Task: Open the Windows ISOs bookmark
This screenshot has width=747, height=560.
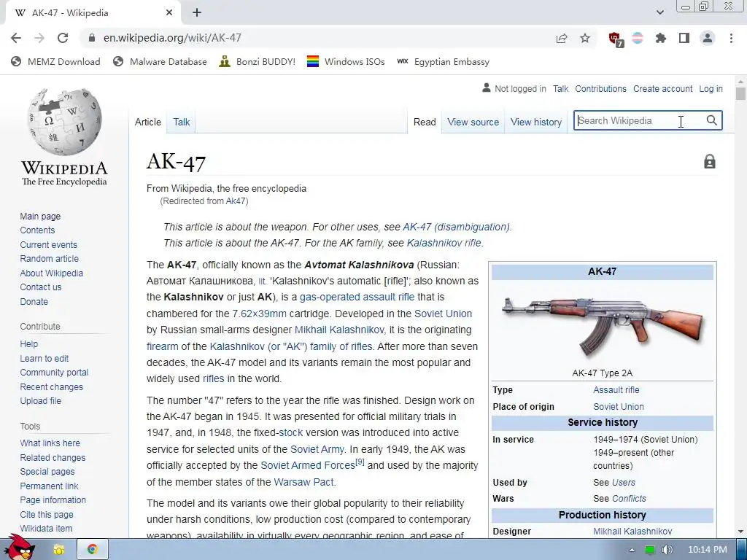Action: pos(346,62)
